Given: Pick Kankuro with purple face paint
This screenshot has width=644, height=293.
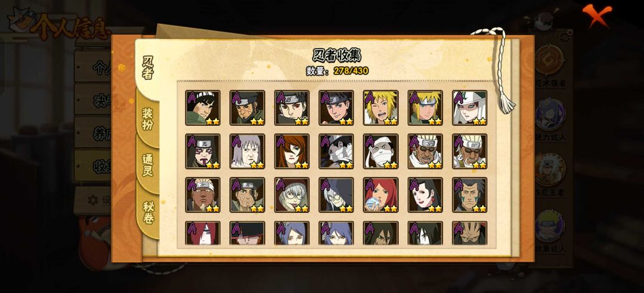Looking at the screenshot, I should pos(203,151).
